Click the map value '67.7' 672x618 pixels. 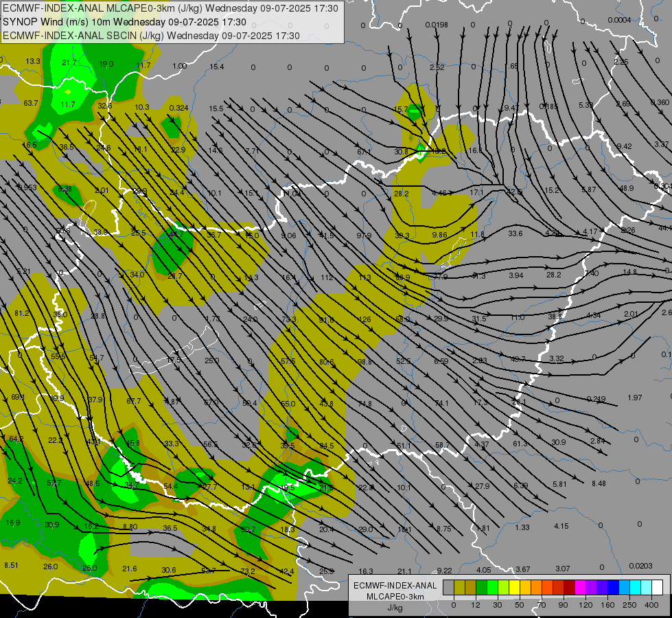(x=134, y=402)
